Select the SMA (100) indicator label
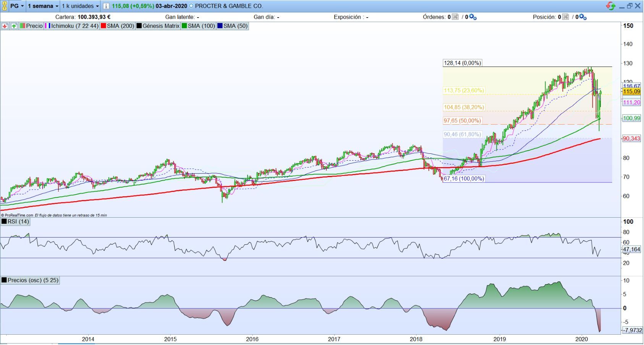644x345 pixels. click(199, 26)
